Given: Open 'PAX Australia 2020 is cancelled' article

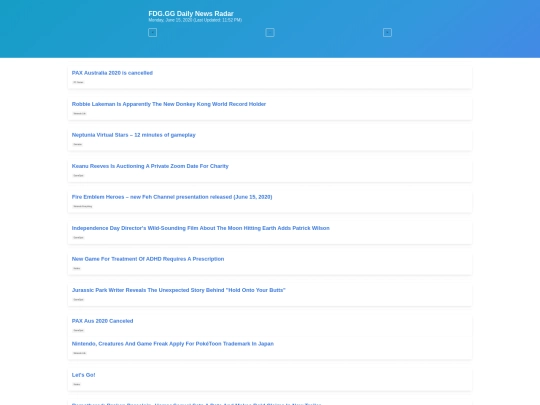Looking at the screenshot, I should [112, 73].
